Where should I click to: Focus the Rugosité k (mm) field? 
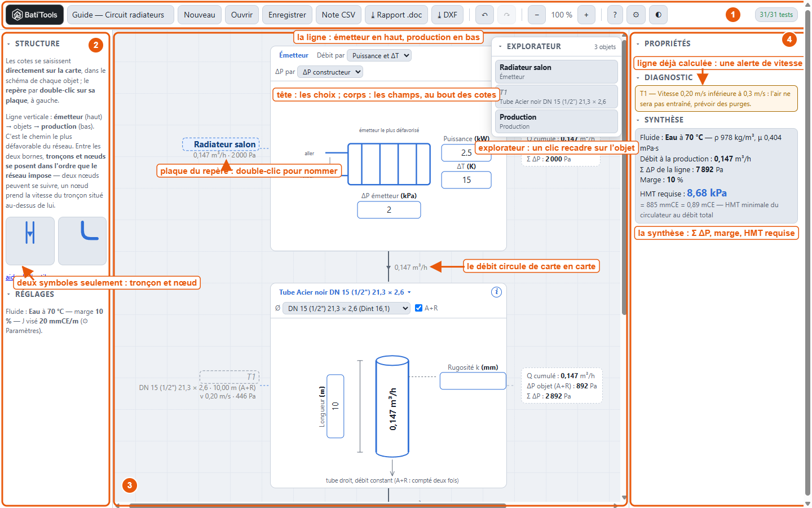point(473,381)
